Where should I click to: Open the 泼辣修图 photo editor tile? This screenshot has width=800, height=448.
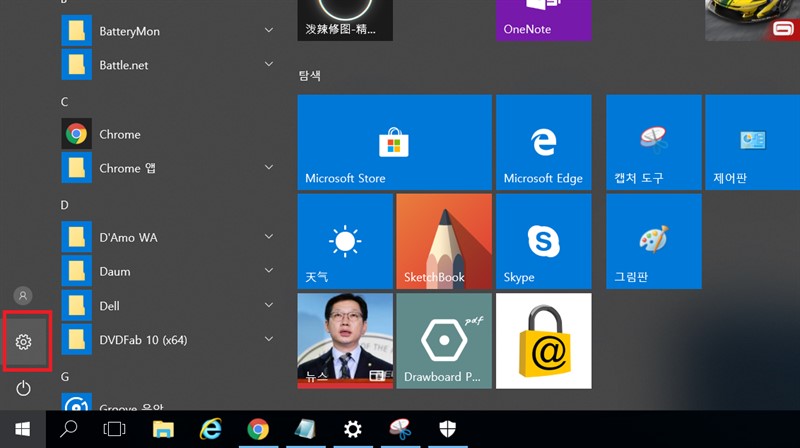tap(345, 20)
